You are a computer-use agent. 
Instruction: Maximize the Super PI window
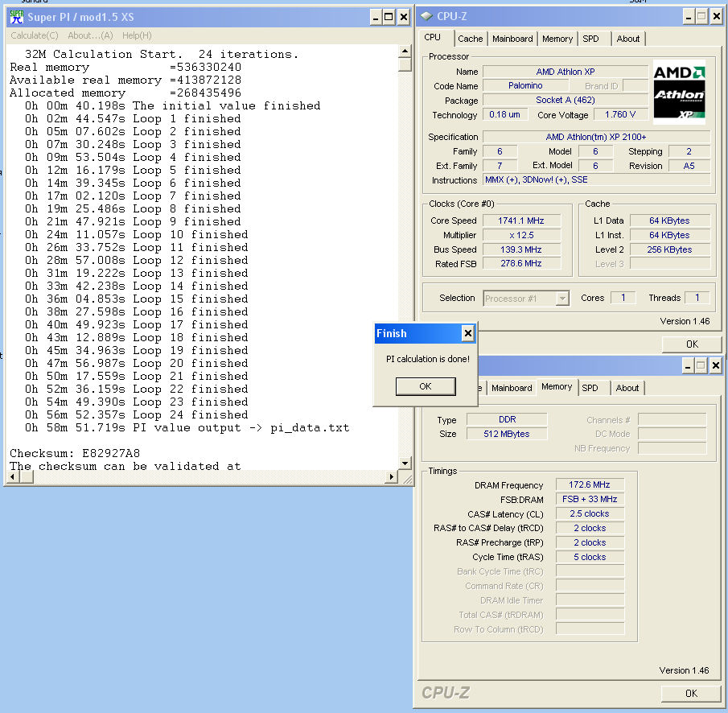click(389, 18)
